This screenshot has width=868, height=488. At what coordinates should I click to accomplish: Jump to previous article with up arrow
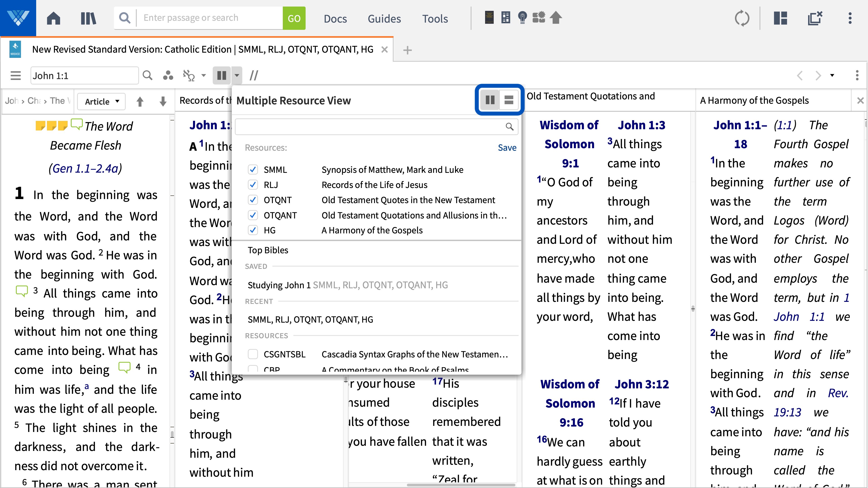click(x=140, y=101)
